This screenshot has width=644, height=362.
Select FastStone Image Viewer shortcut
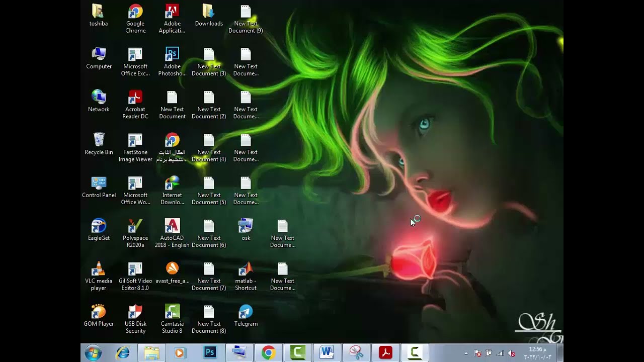pyautogui.click(x=135, y=147)
